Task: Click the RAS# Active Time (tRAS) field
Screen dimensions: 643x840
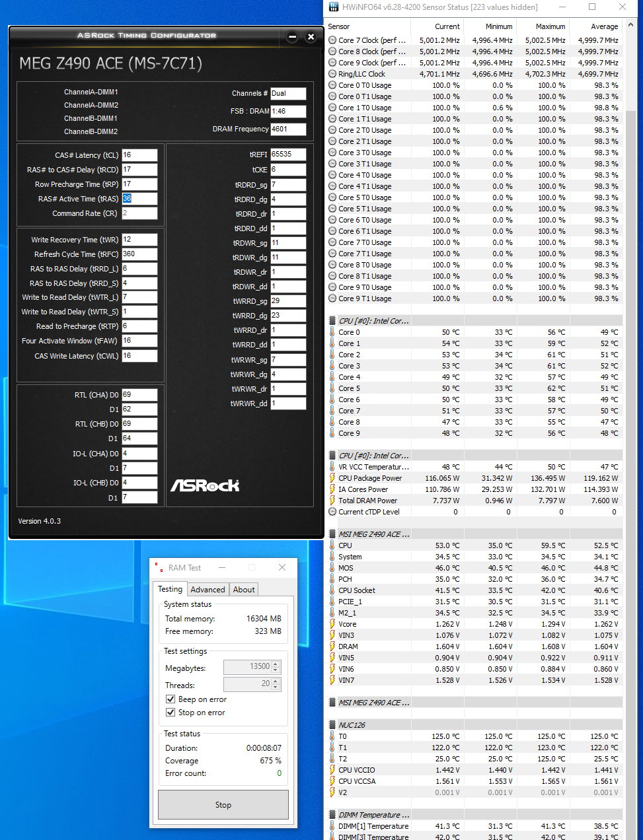Action: 139,199
